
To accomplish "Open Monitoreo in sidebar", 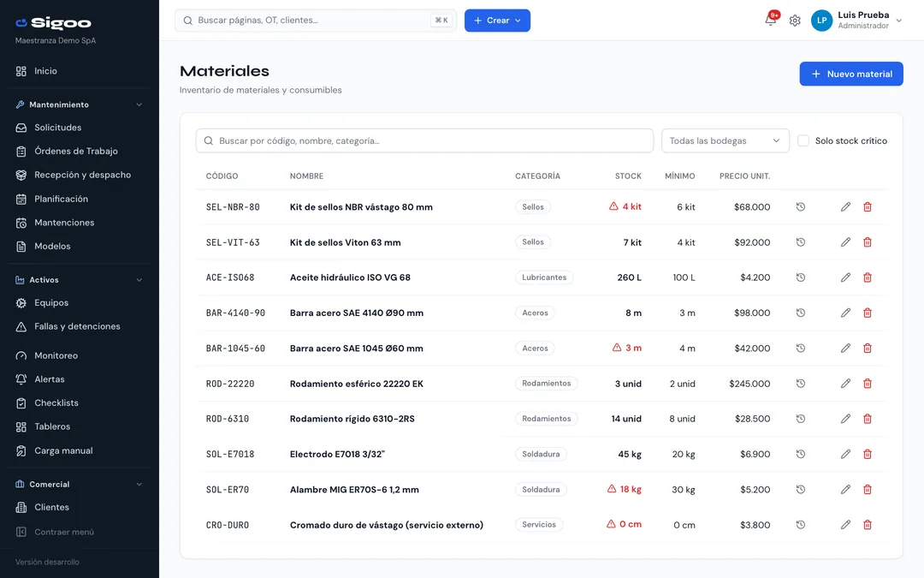I will [80, 355].
